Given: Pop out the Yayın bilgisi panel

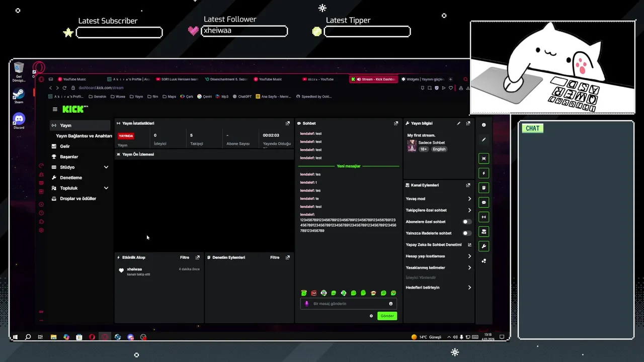Looking at the screenshot, I should pos(468,123).
